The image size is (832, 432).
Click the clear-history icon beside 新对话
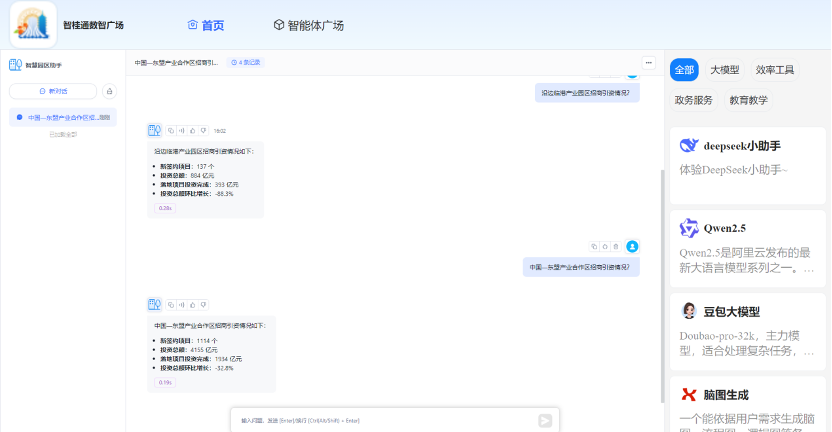pos(109,91)
